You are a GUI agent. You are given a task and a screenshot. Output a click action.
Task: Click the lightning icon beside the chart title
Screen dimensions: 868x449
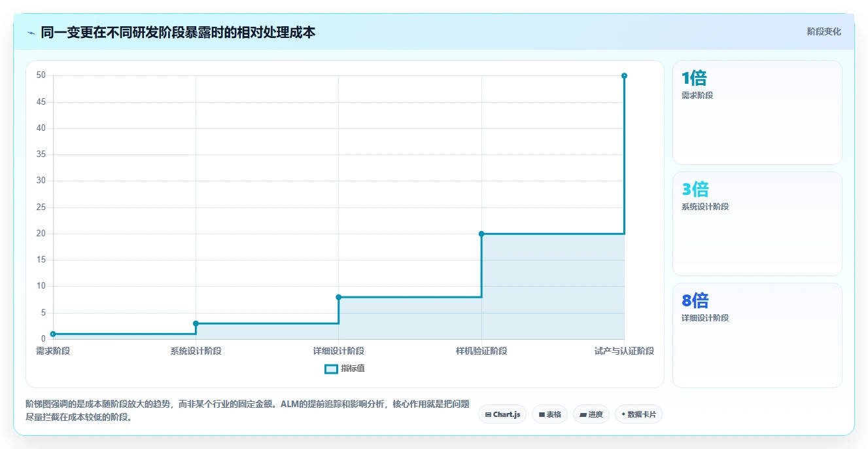31,33
